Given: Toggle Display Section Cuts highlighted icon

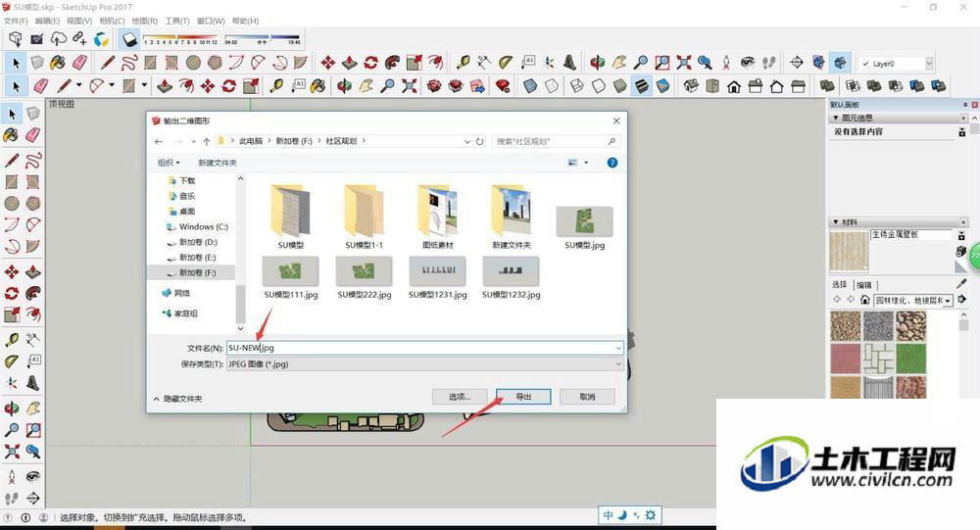Looking at the screenshot, I should [840, 62].
